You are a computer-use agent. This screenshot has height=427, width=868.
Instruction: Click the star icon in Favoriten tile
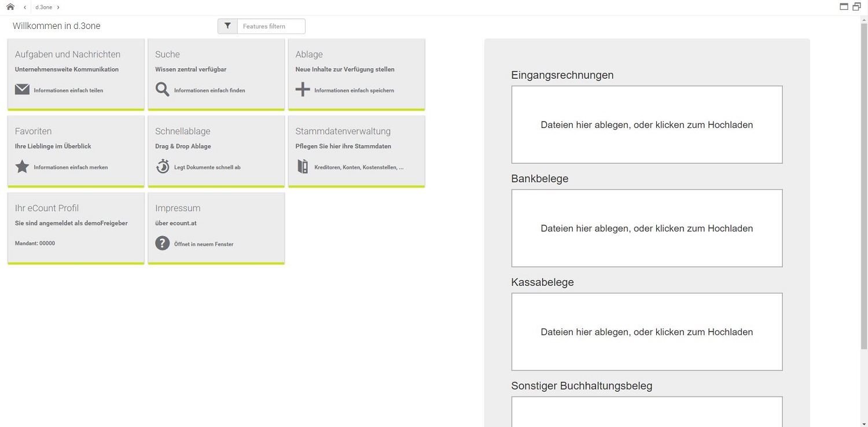(x=22, y=167)
